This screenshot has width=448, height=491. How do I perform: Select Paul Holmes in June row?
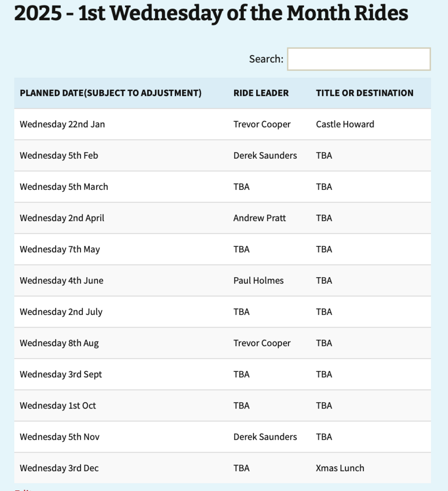click(259, 281)
